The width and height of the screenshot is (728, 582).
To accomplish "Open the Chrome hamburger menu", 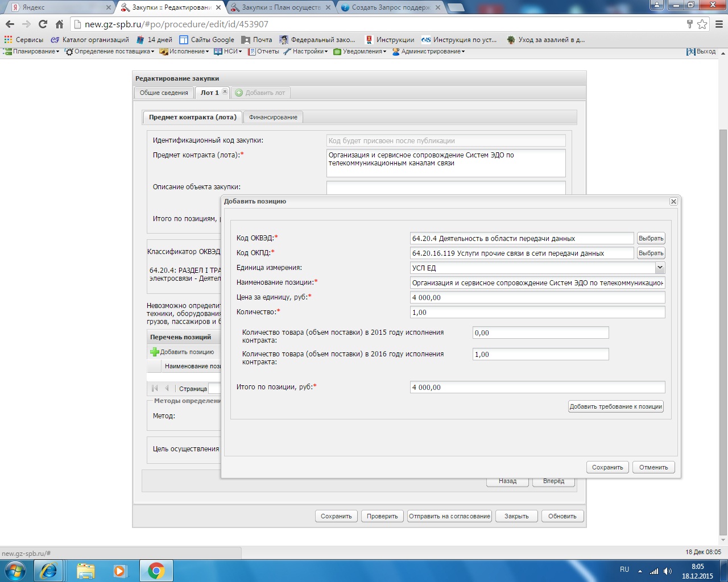I will click(x=718, y=24).
